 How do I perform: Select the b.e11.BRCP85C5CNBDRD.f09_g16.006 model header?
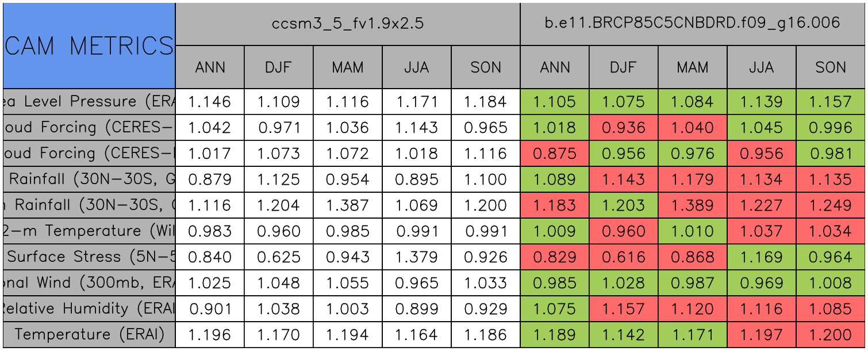pyautogui.click(x=693, y=24)
